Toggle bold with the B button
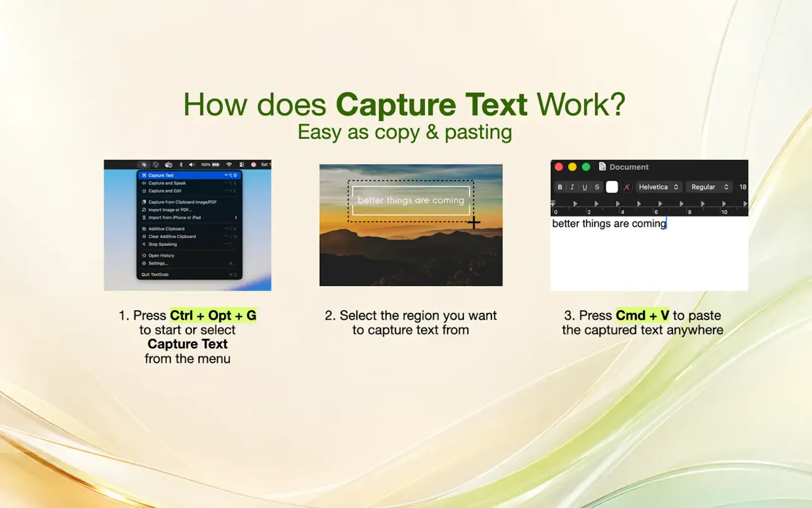 click(x=560, y=187)
